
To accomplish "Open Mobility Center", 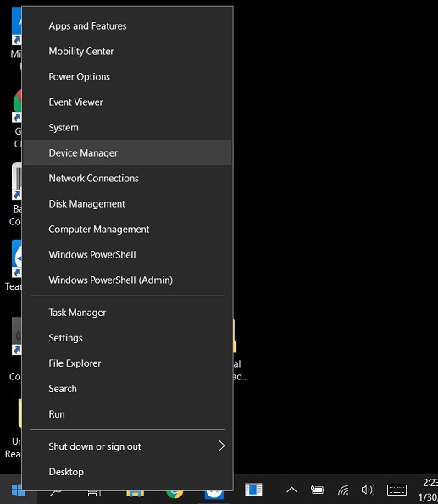I will click(127, 51).
